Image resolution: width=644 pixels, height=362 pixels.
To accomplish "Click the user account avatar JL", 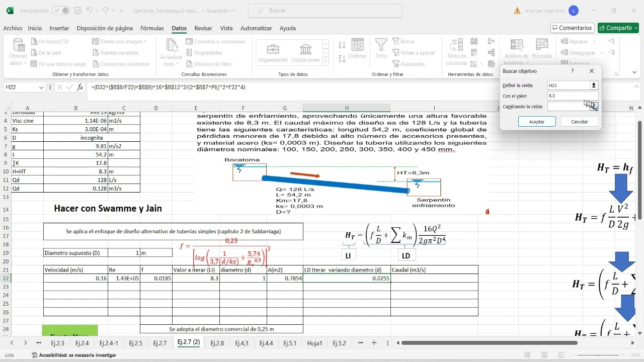I will 573,11.
